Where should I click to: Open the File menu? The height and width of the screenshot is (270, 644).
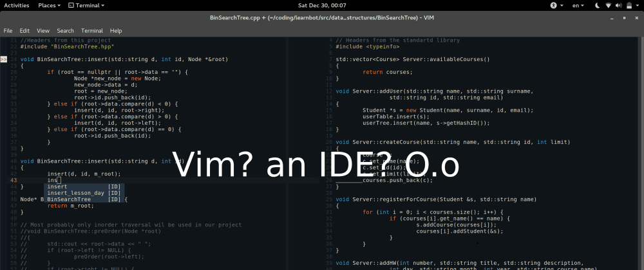[x=8, y=31]
